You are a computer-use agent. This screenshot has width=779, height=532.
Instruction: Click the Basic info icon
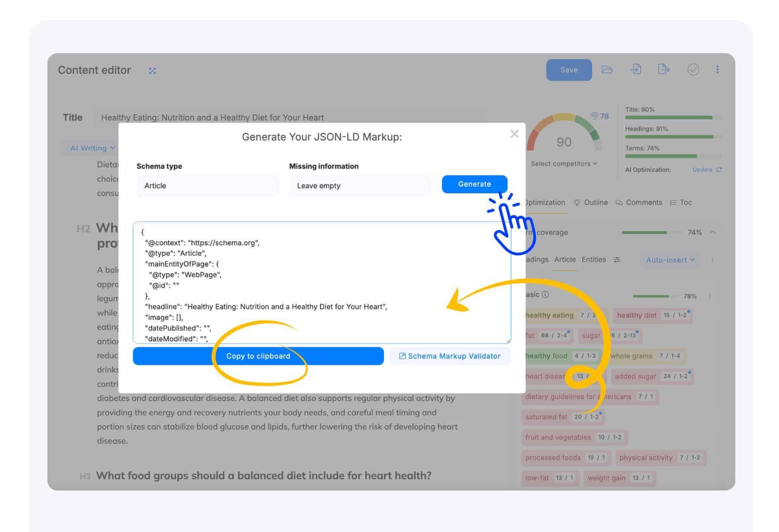(x=545, y=295)
